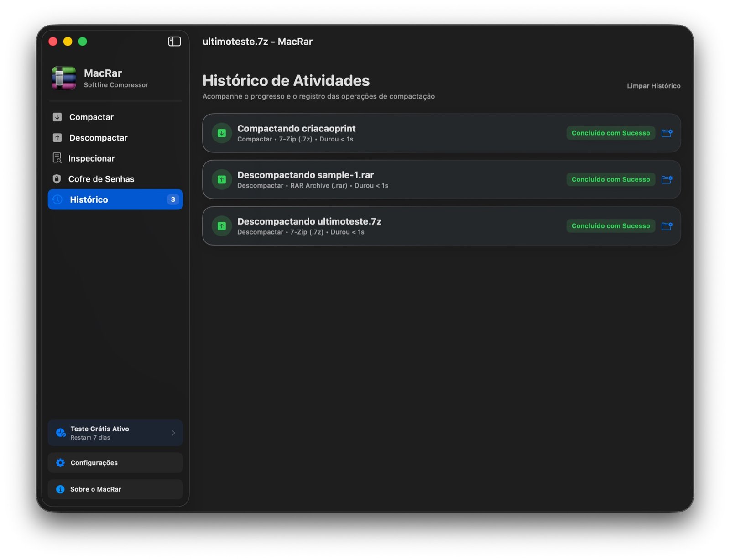Click the Histórico de Atividades heading
The image size is (730, 560).
(x=286, y=81)
